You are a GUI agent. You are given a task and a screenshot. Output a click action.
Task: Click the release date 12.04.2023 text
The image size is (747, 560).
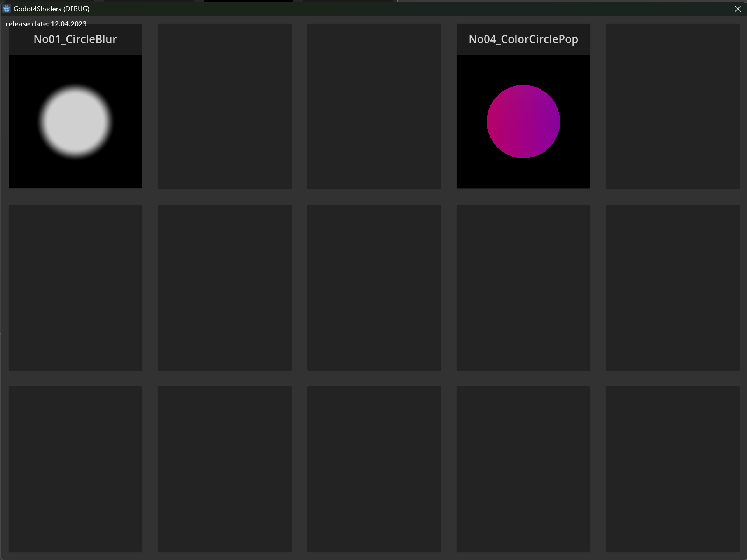click(x=46, y=24)
